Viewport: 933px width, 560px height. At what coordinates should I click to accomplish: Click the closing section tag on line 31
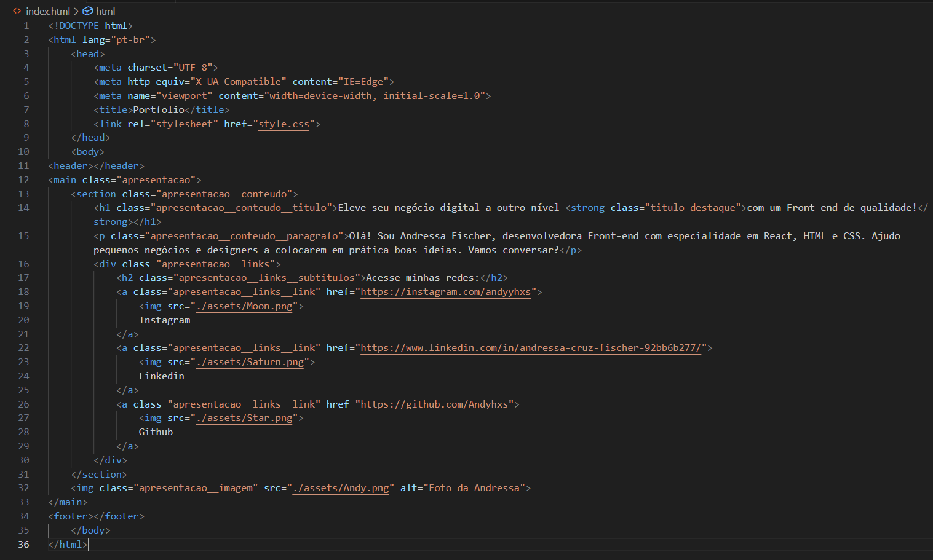pos(99,474)
